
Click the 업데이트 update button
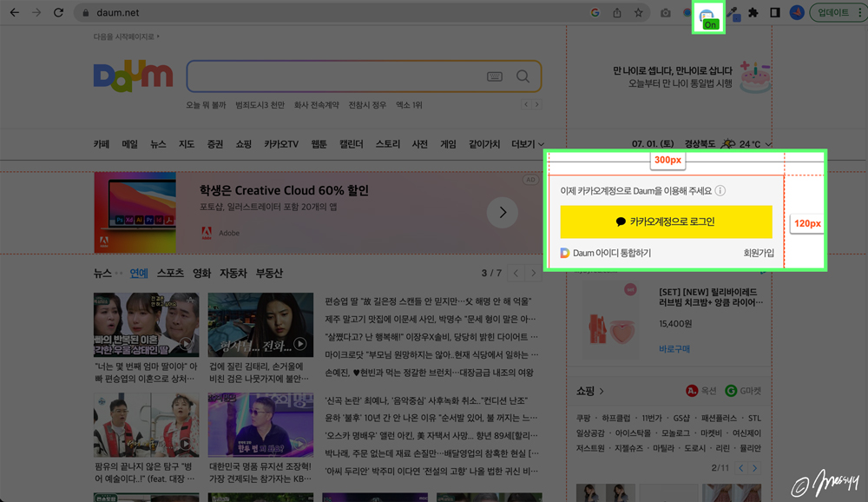coord(833,12)
